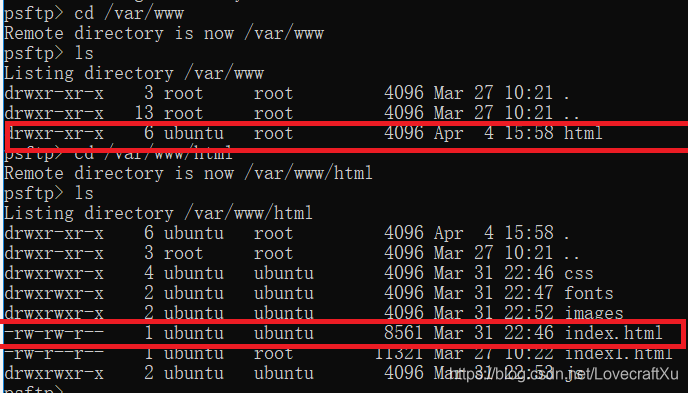This screenshot has height=393, width=688.
Task: Click the 'cd /var/www' command text
Action: (129, 13)
